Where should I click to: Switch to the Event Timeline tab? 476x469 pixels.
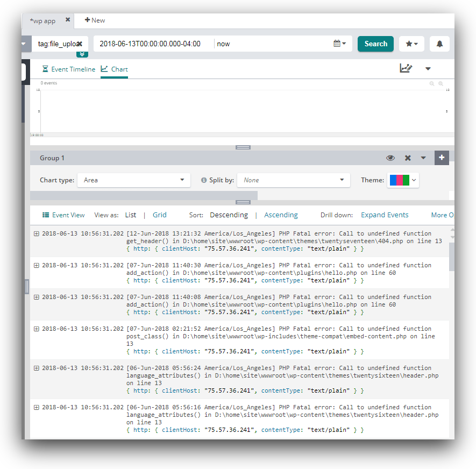[69, 69]
